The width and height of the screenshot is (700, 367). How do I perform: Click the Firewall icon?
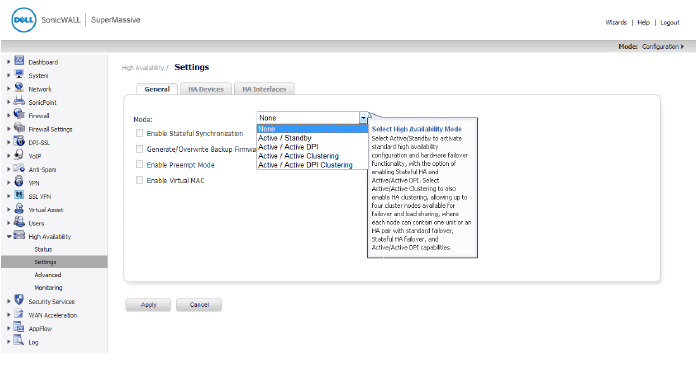pos(19,114)
